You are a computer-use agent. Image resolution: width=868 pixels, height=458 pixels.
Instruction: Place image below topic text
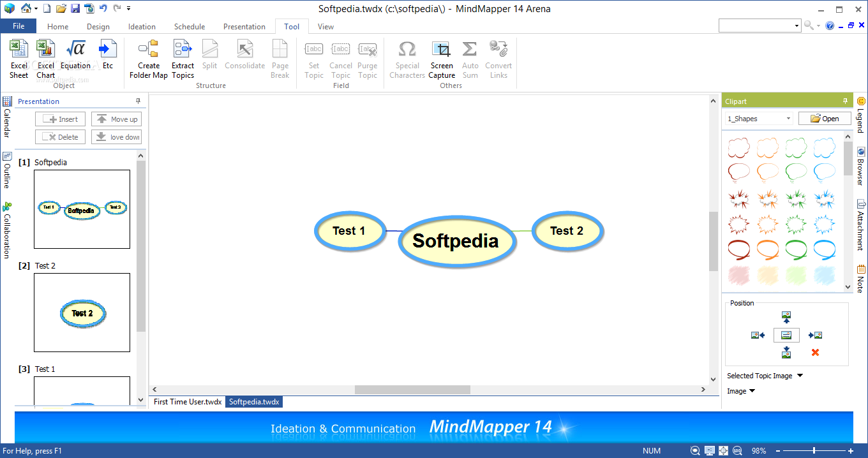pyautogui.click(x=786, y=352)
